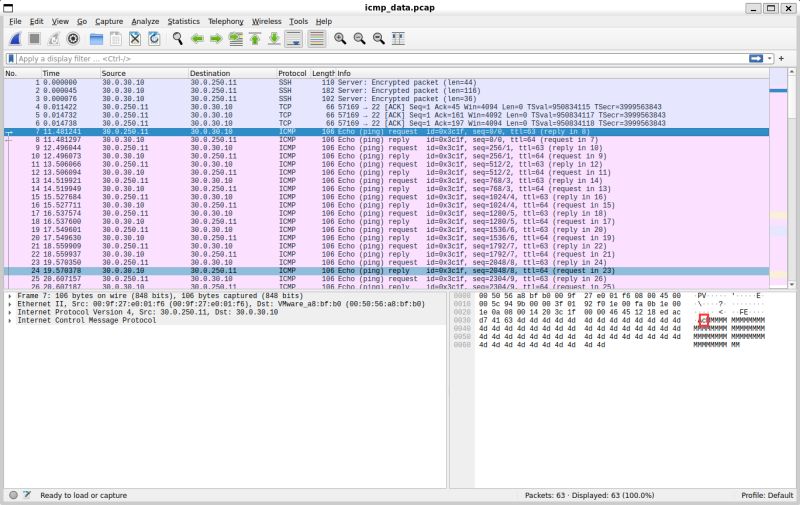The height and width of the screenshot is (505, 800).
Task: Open display filter history dropdown arrow
Action: click(x=769, y=59)
